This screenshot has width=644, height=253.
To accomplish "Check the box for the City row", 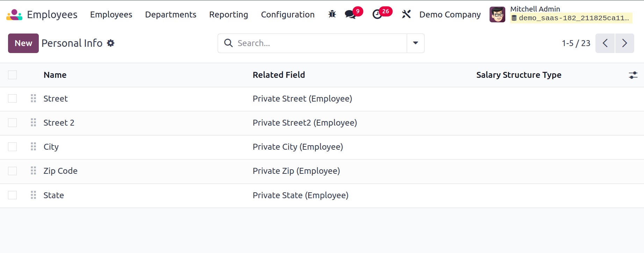I will 13,147.
